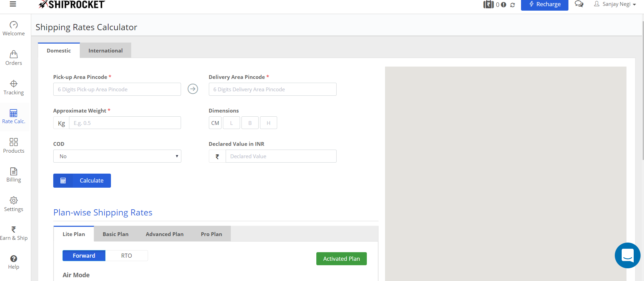This screenshot has width=644, height=281.
Task: Select the Advanced Plan tab
Action: click(x=165, y=234)
